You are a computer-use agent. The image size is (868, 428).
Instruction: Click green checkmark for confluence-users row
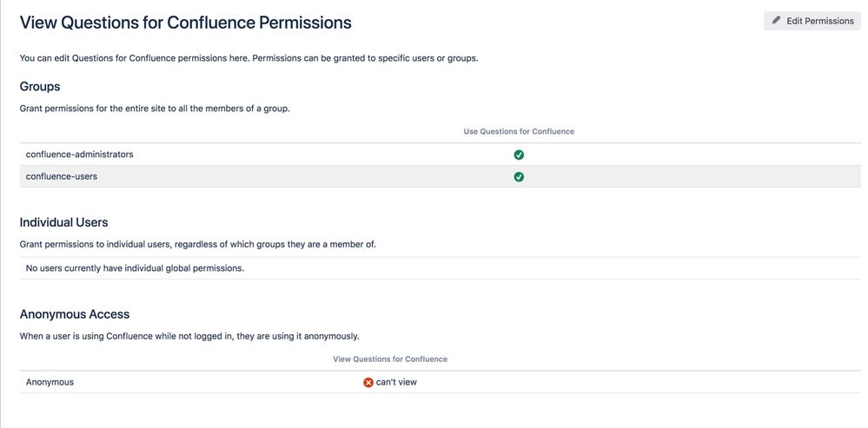(x=519, y=176)
